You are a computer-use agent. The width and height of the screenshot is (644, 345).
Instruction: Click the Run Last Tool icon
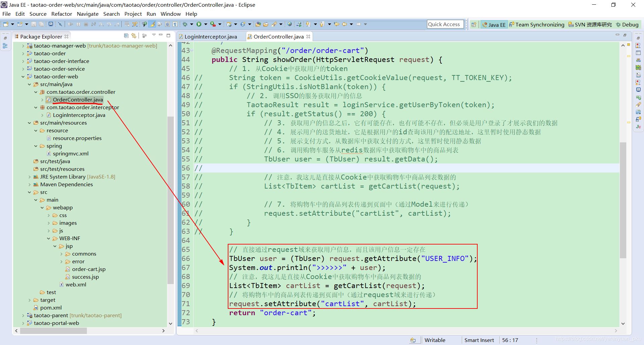(x=213, y=24)
